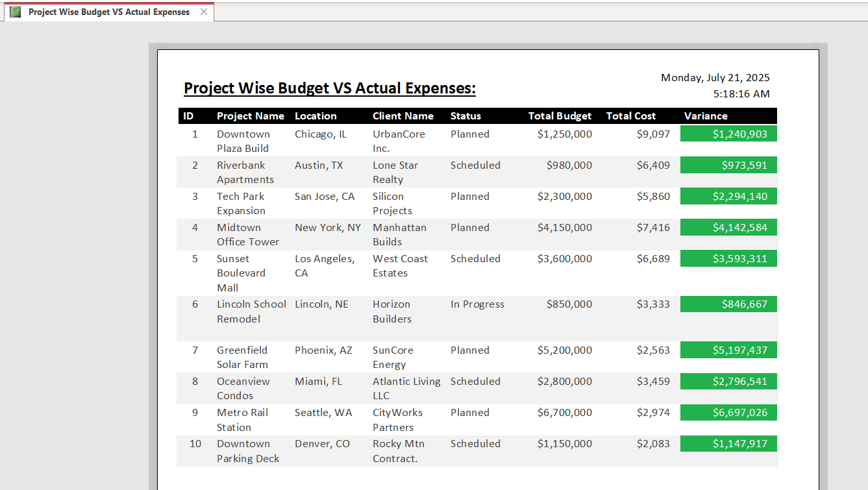Click the green $6,697,026 variance cell
Viewport: 868px width, 490px height.
coord(728,413)
